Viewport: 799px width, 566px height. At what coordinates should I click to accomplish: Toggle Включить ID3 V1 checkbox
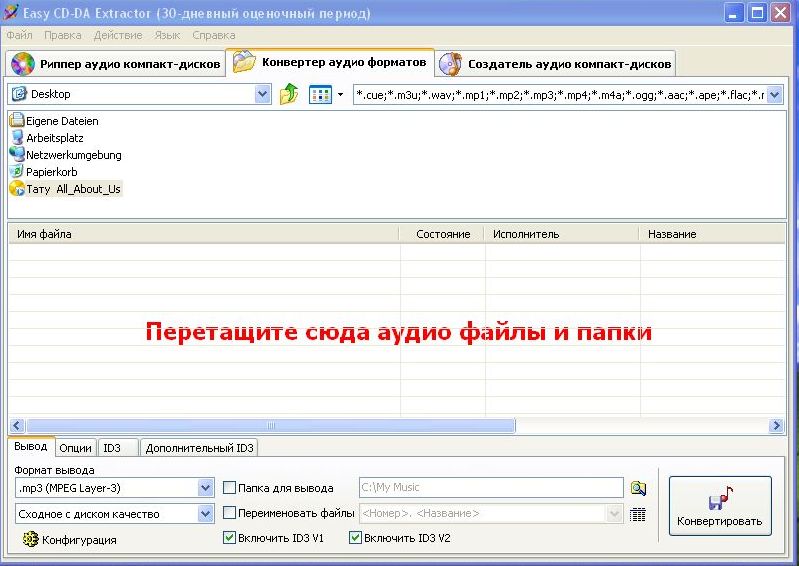[x=229, y=537]
